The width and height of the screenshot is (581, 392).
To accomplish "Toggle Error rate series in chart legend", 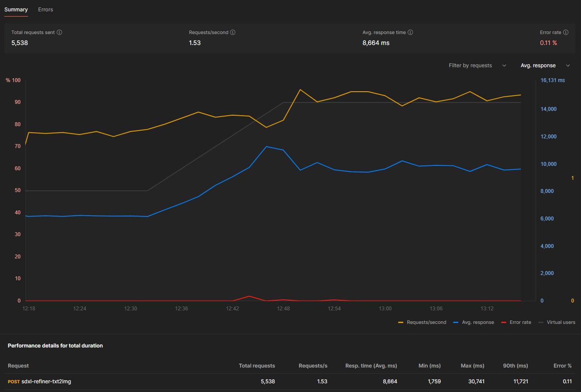I will coord(516,322).
